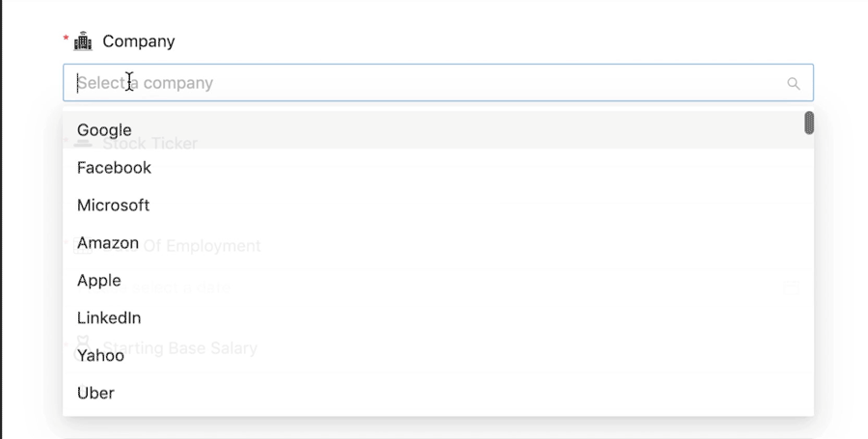The width and height of the screenshot is (868, 439).
Task: Click the Company building icon
Action: point(83,41)
